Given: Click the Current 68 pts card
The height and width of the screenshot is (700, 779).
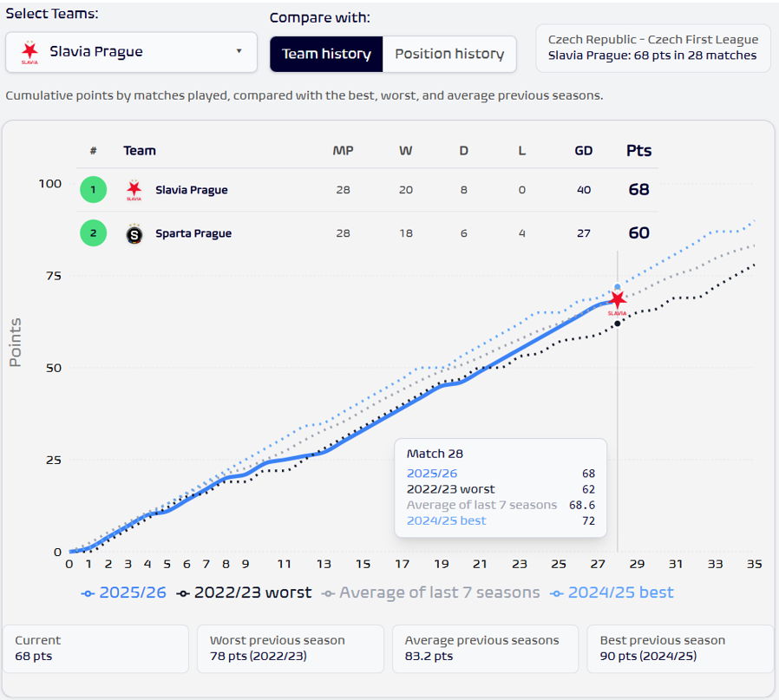Looking at the screenshot, I should [95, 649].
